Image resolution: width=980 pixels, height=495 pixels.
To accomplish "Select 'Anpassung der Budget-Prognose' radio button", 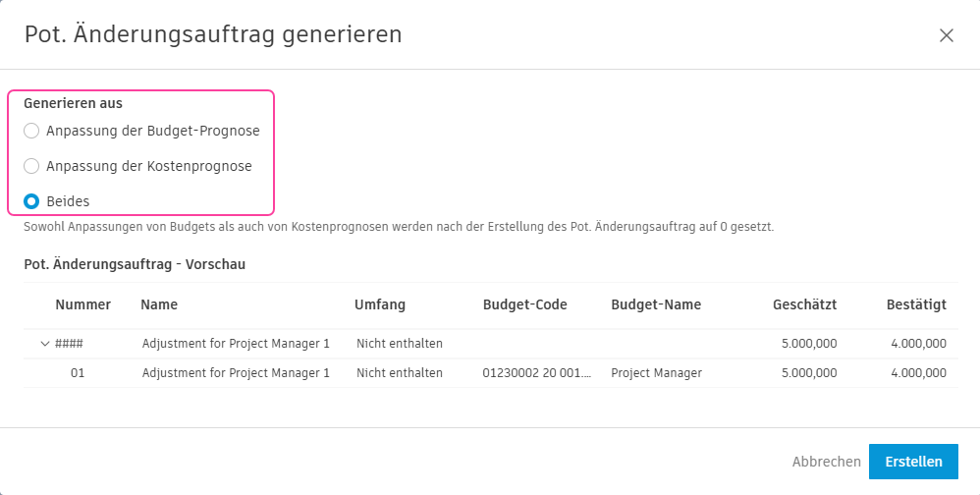I will (x=31, y=131).
